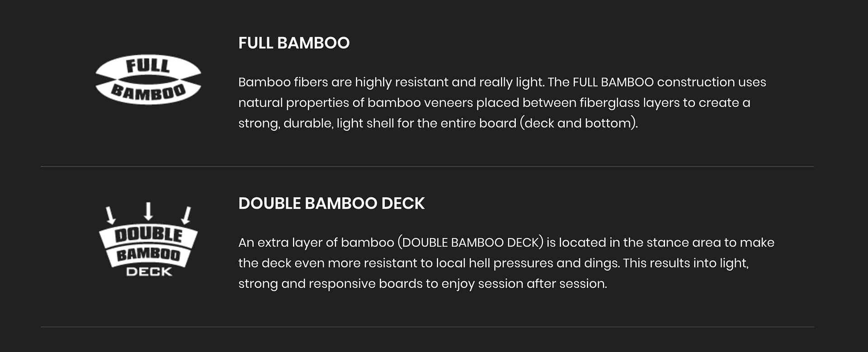Click the left arrow above the Double logo
868x352 pixels.
(x=110, y=215)
